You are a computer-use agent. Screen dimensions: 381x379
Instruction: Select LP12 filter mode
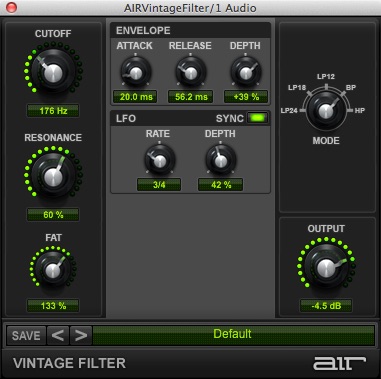click(326, 77)
